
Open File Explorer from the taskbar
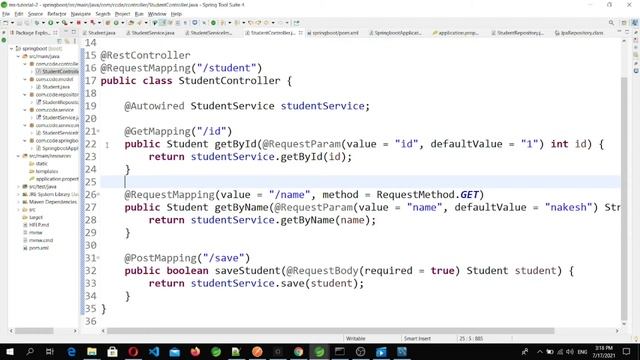click(x=92, y=351)
